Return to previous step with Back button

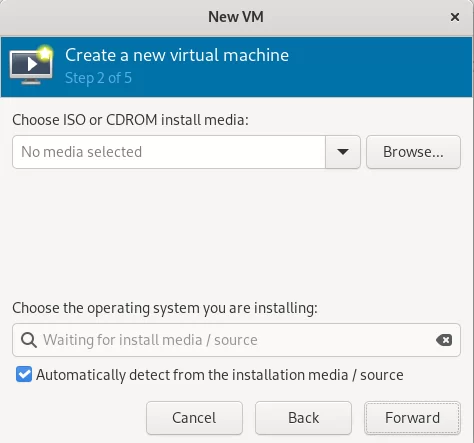coord(303,418)
